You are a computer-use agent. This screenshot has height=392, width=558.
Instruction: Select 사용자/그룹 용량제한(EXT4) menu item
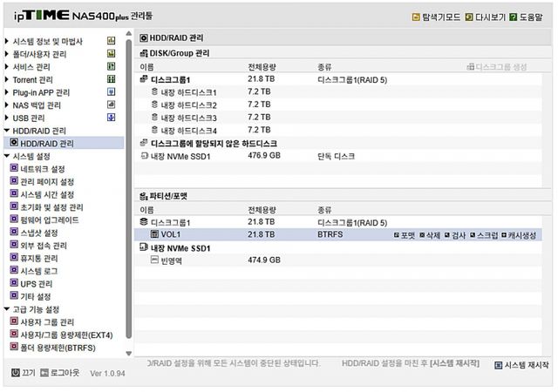click(66, 335)
